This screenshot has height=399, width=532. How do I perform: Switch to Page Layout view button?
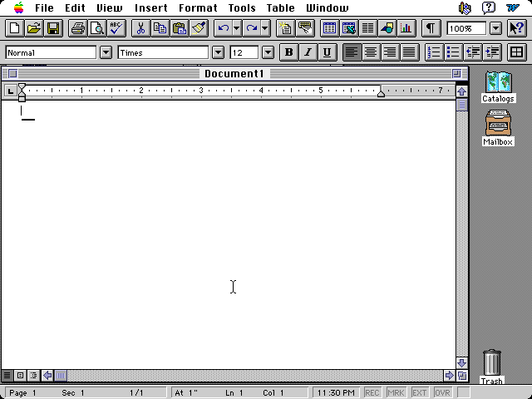point(20,375)
